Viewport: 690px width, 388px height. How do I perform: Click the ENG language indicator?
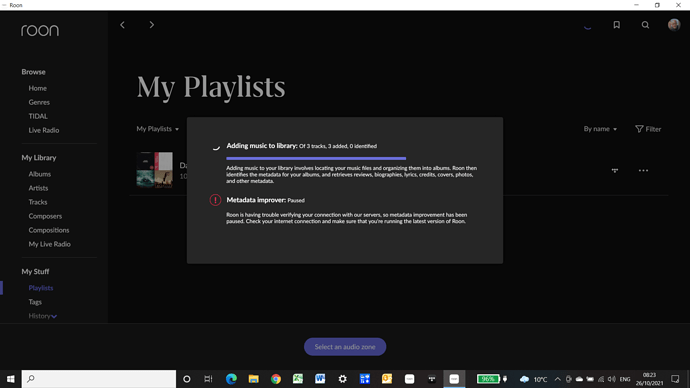625,379
